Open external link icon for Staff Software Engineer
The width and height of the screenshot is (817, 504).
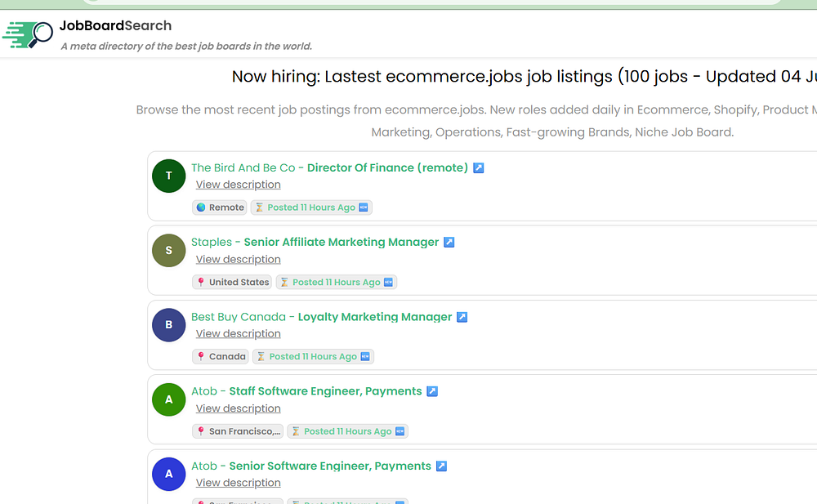coord(432,392)
